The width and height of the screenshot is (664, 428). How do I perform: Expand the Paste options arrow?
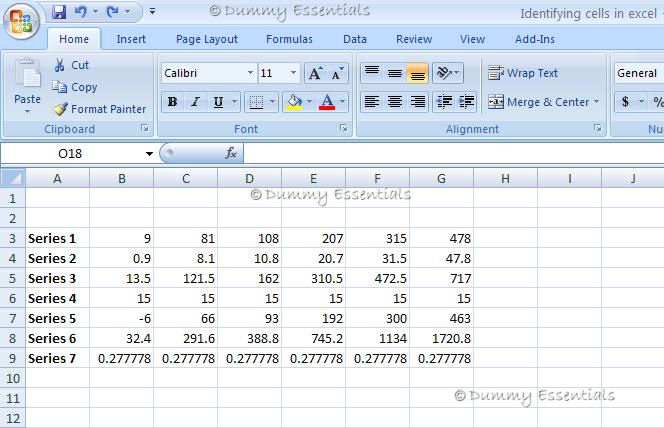click(x=27, y=111)
